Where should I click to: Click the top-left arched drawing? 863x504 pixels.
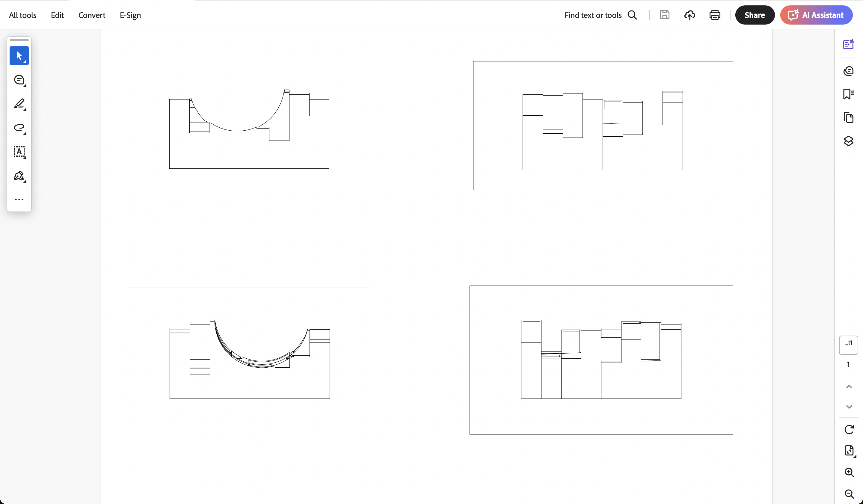click(x=249, y=126)
